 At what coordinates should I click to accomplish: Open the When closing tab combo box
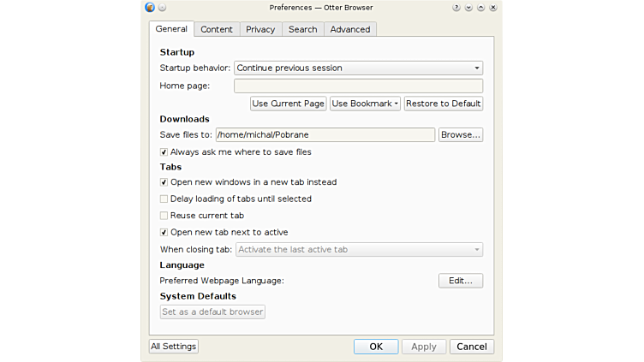click(358, 250)
